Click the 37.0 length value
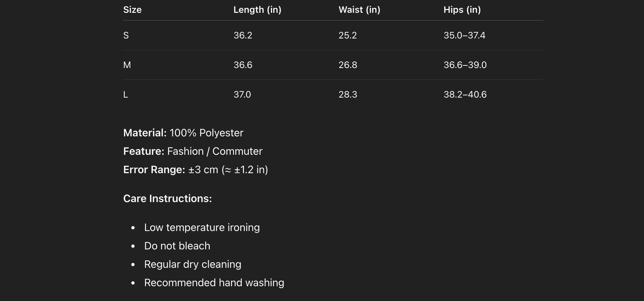Image resolution: width=644 pixels, height=301 pixels. pyautogui.click(x=242, y=95)
